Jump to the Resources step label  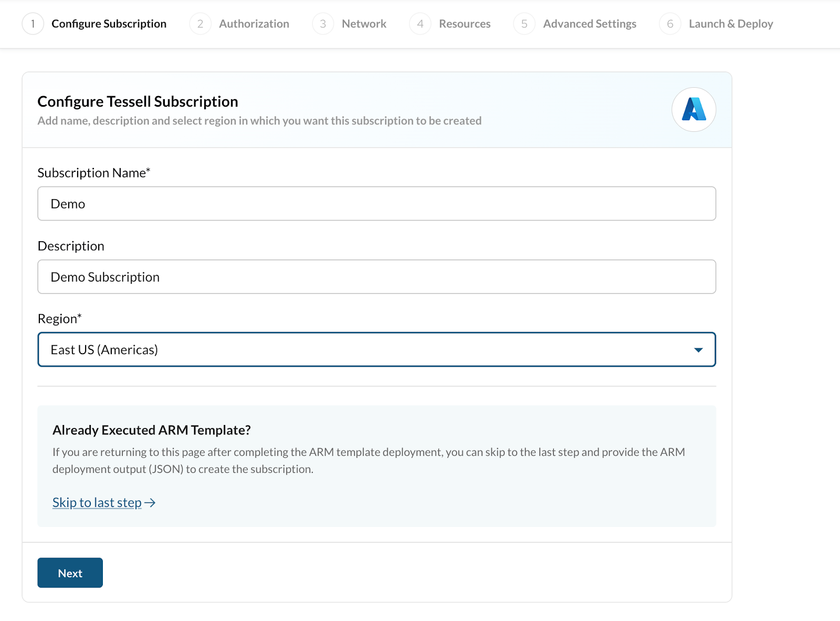(465, 24)
